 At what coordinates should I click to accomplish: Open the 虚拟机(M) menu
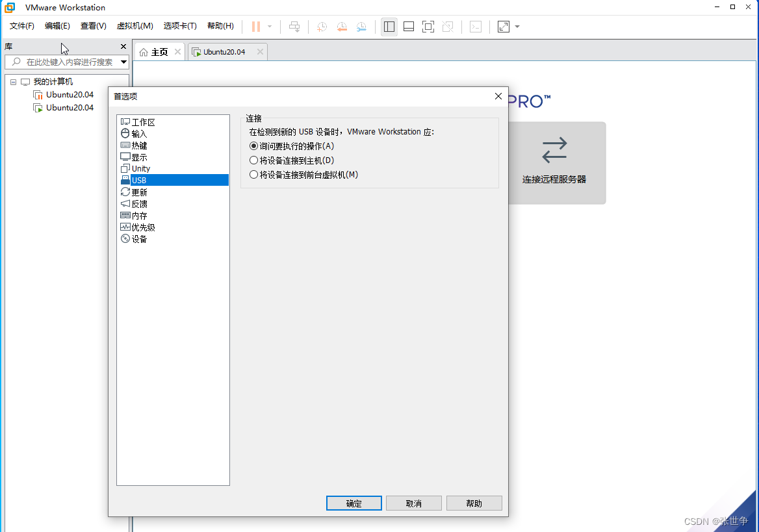pyautogui.click(x=135, y=26)
